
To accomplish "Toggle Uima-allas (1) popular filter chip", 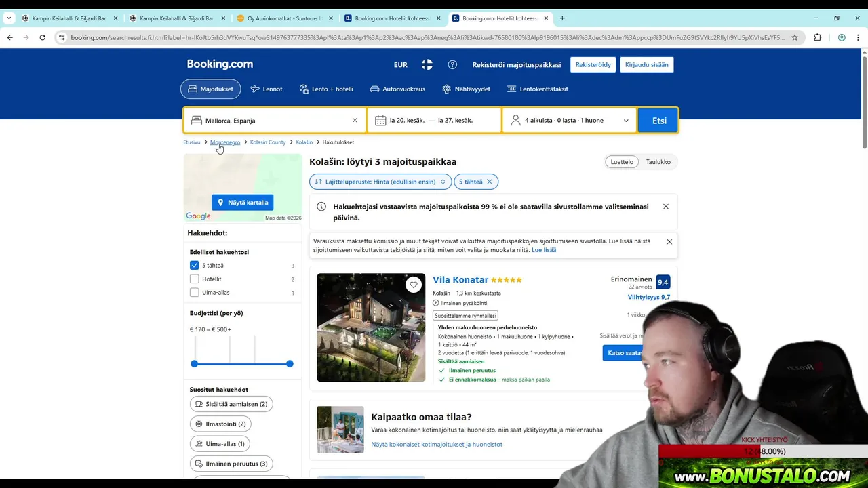I will (220, 444).
